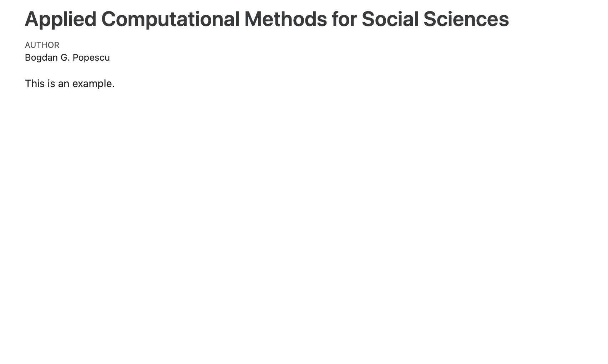
Task: Click the capital "C" in "Computational"
Action: coord(109,19)
